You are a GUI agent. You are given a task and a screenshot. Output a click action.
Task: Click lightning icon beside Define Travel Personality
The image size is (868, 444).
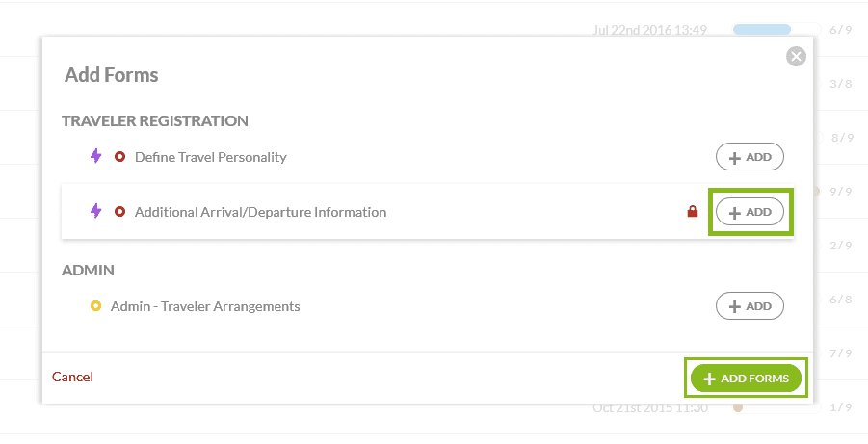pos(95,156)
